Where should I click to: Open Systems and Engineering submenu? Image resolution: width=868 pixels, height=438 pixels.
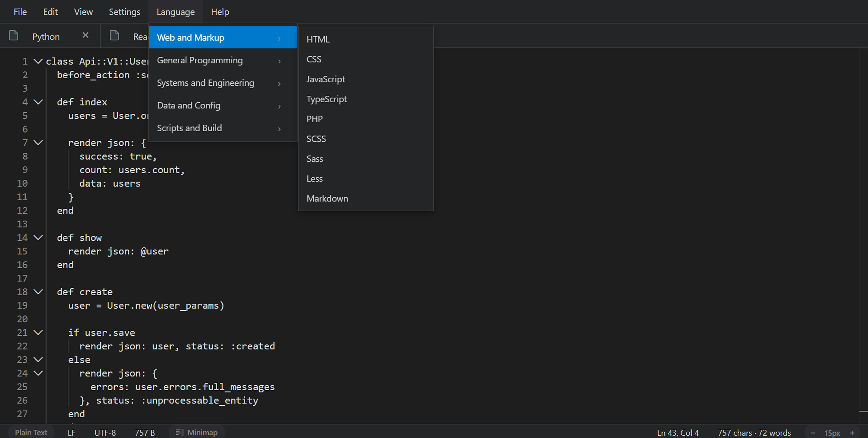coord(223,83)
